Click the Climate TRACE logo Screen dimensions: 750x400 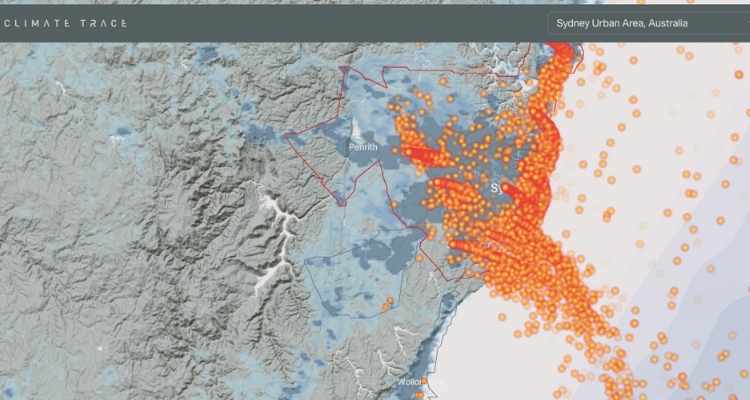(x=64, y=23)
